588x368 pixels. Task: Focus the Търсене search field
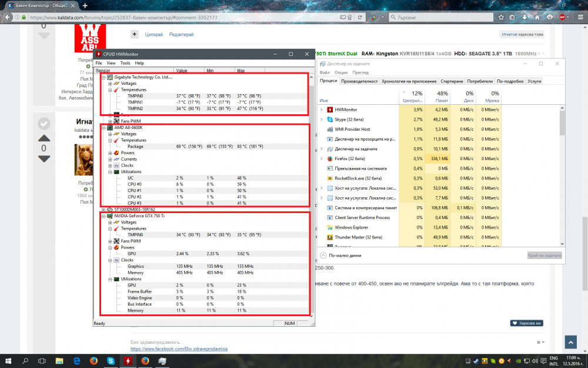tap(441, 17)
